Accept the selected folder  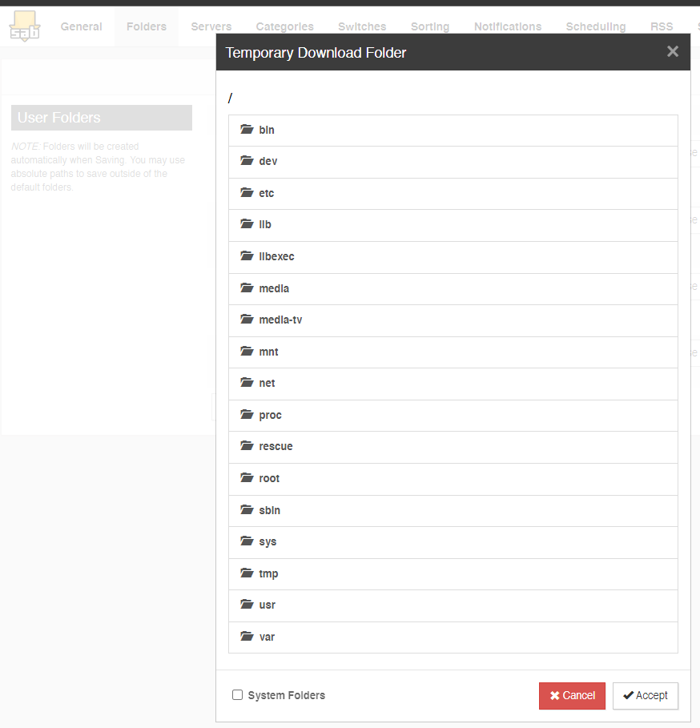[646, 695]
